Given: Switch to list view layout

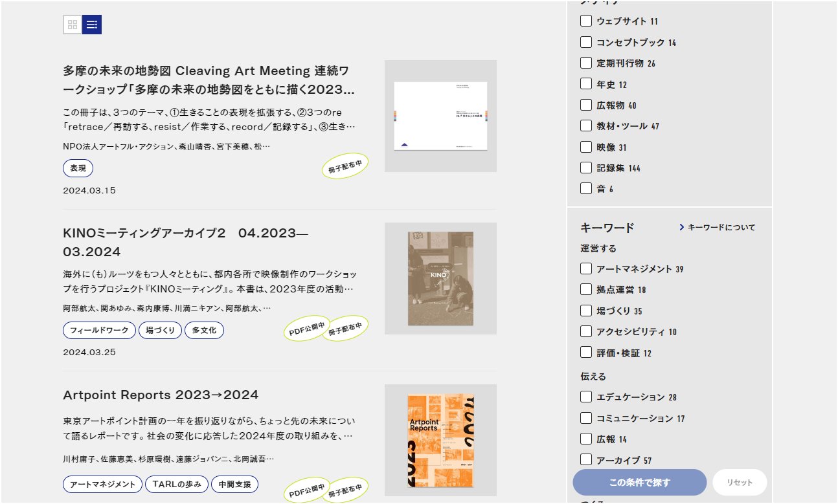Looking at the screenshot, I should (92, 25).
